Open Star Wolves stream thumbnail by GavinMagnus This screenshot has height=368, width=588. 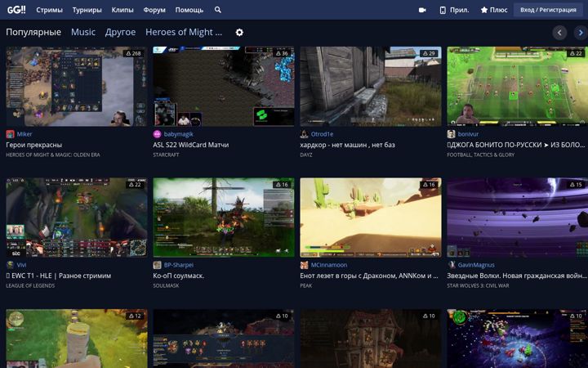tap(518, 218)
